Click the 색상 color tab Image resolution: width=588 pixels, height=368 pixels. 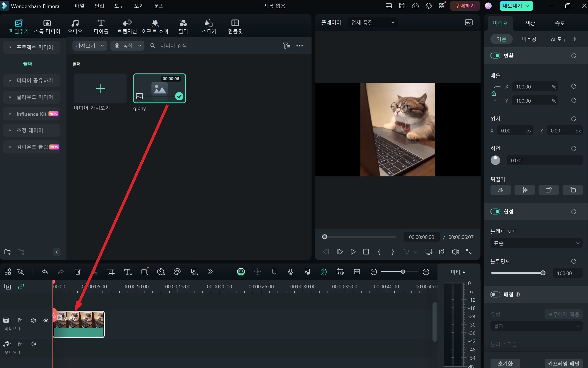point(530,23)
